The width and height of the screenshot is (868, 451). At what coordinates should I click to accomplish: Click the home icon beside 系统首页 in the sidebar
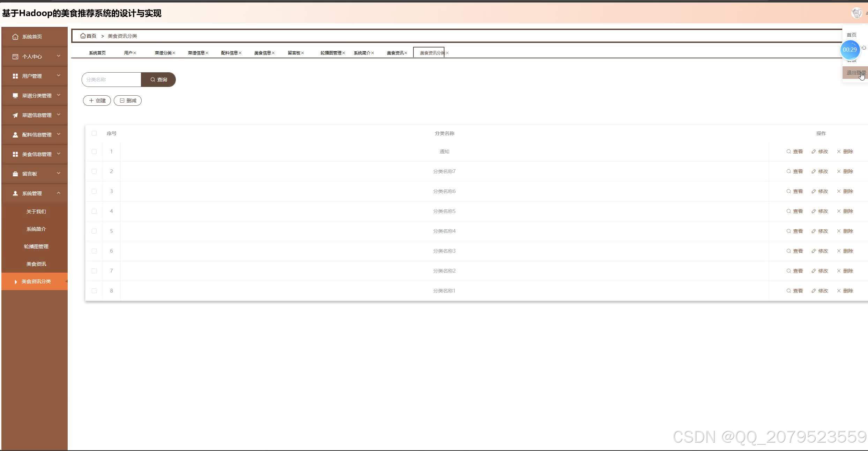[15, 37]
